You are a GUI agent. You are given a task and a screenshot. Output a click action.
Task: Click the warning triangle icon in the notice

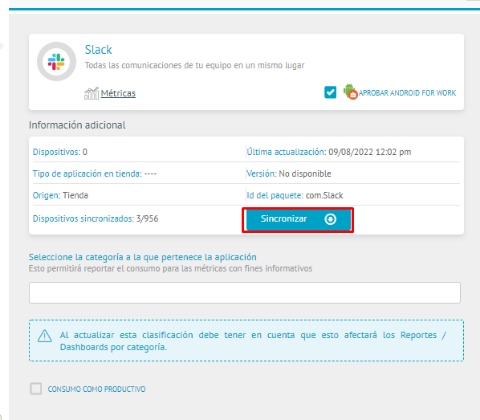45,336
